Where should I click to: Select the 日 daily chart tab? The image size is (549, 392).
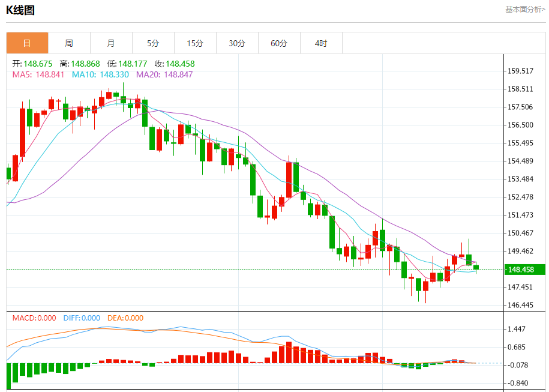click(x=28, y=43)
